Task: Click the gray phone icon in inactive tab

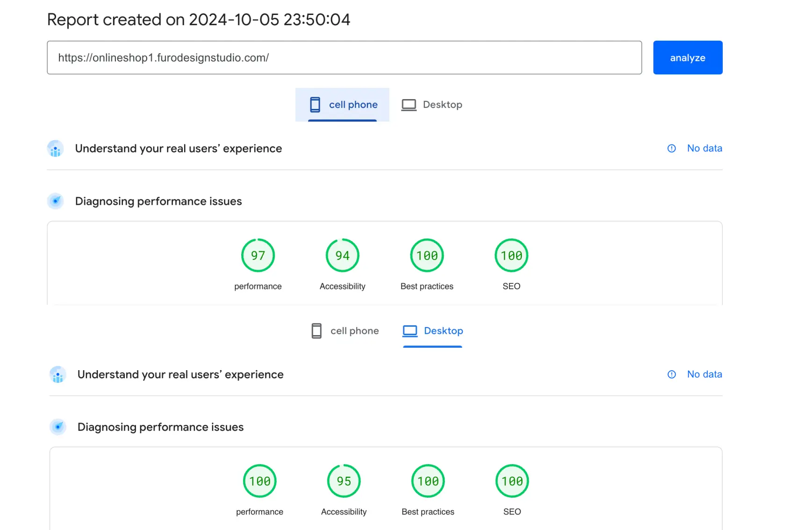Action: 316,331
